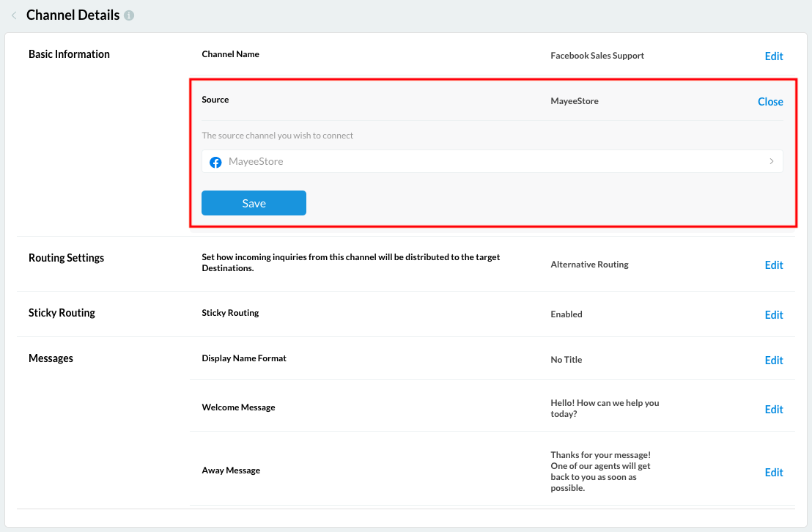Open the info icon next to Channel Details
The height and width of the screenshot is (532, 812).
point(129,15)
